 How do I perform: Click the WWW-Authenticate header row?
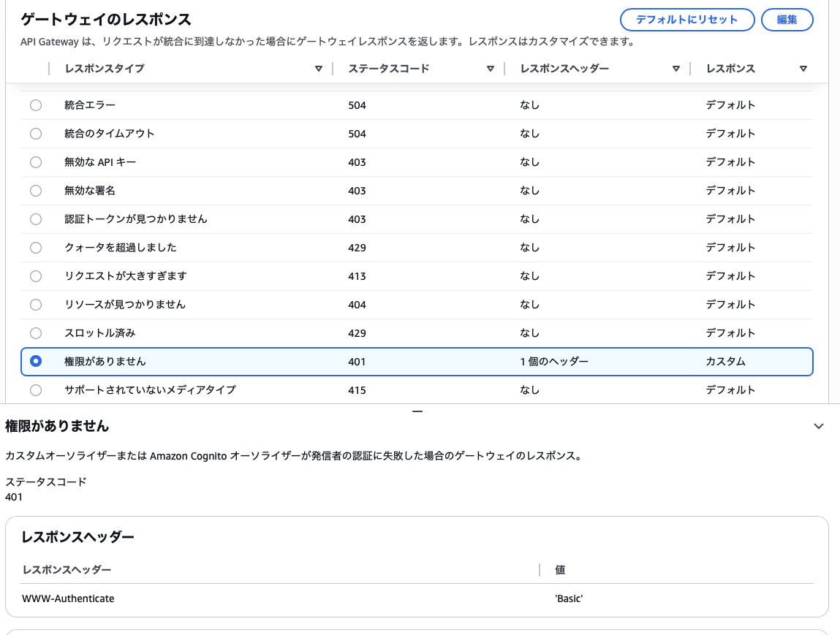pyautogui.click(x=69, y=598)
